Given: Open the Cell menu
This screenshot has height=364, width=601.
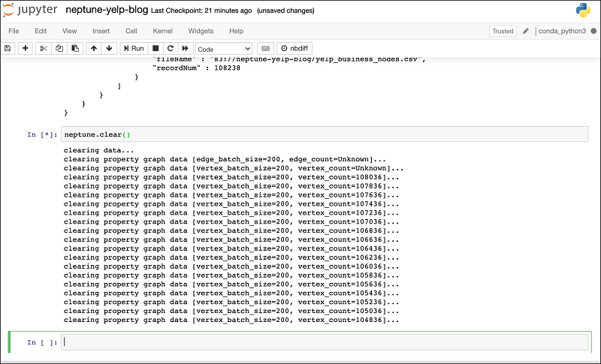Looking at the screenshot, I should [131, 31].
